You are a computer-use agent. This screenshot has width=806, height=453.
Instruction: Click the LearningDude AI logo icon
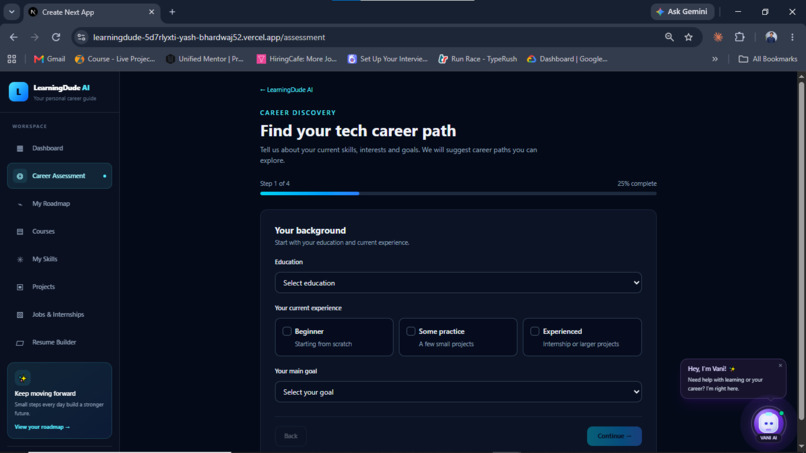(x=19, y=92)
